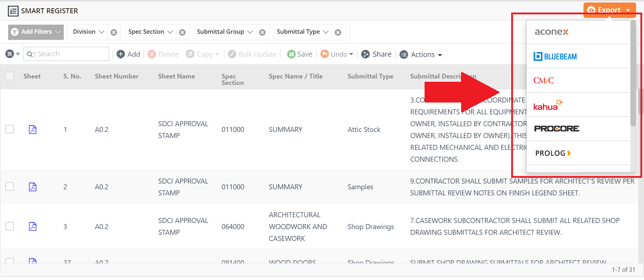Viewport: 644px width, 280px height.
Task: Sort by the Sheet Name column header
Action: coord(176,76)
